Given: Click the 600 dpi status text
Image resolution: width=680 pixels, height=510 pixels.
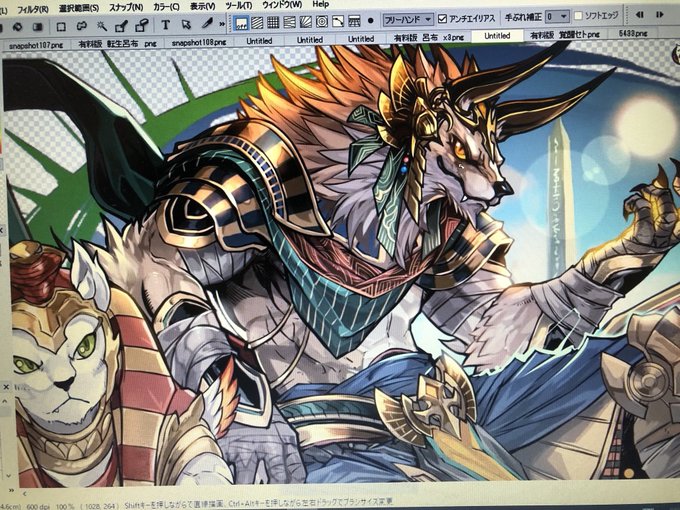Looking at the screenshot, I should 38,506.
